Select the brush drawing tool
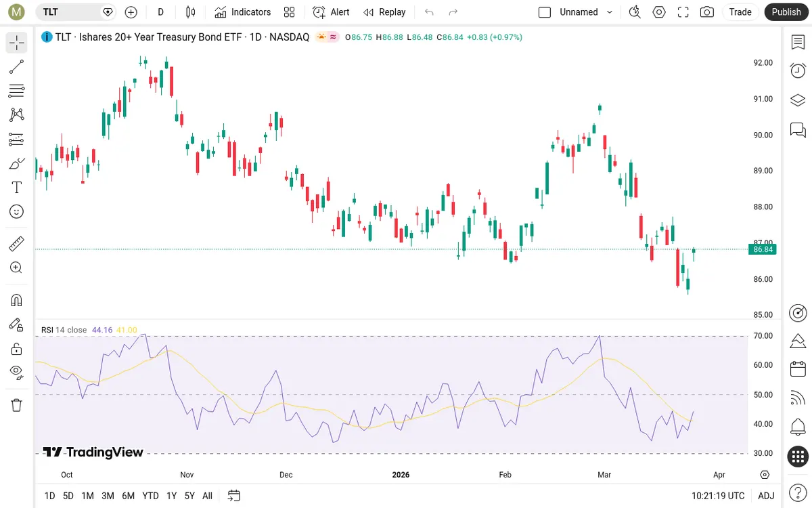Image resolution: width=812 pixels, height=508 pixels. click(x=17, y=163)
